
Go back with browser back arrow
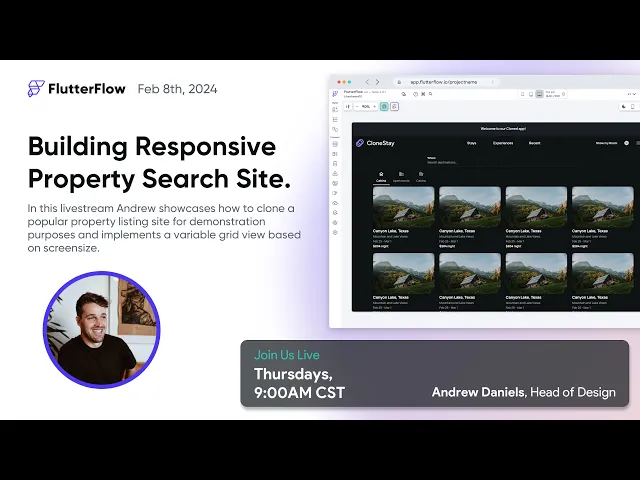pyautogui.click(x=367, y=82)
